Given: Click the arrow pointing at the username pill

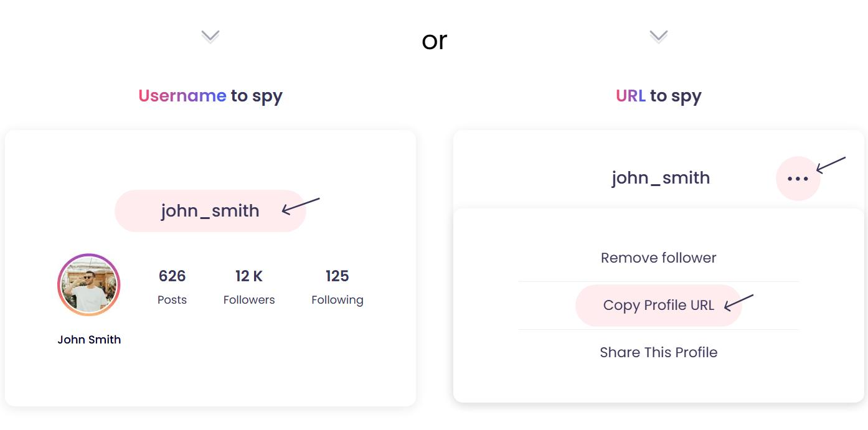Looking at the screenshot, I should point(301,206).
